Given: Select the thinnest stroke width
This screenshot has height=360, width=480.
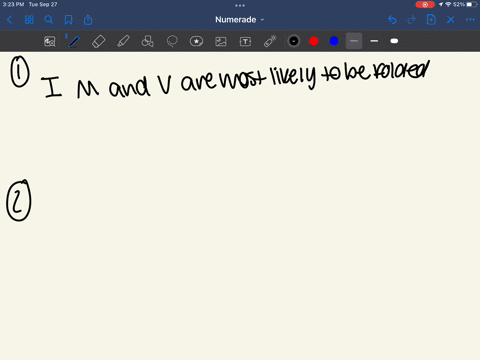Looking at the screenshot, I should (x=354, y=41).
